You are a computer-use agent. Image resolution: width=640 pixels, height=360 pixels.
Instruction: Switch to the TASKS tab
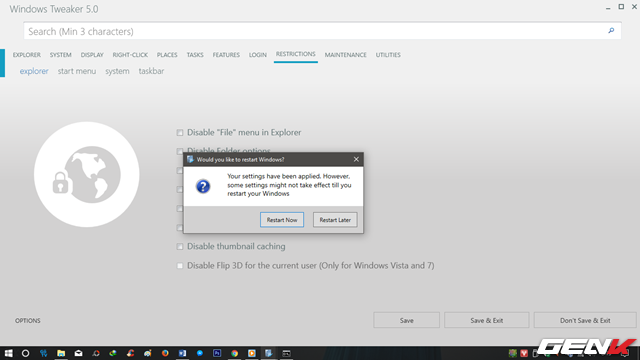195,55
